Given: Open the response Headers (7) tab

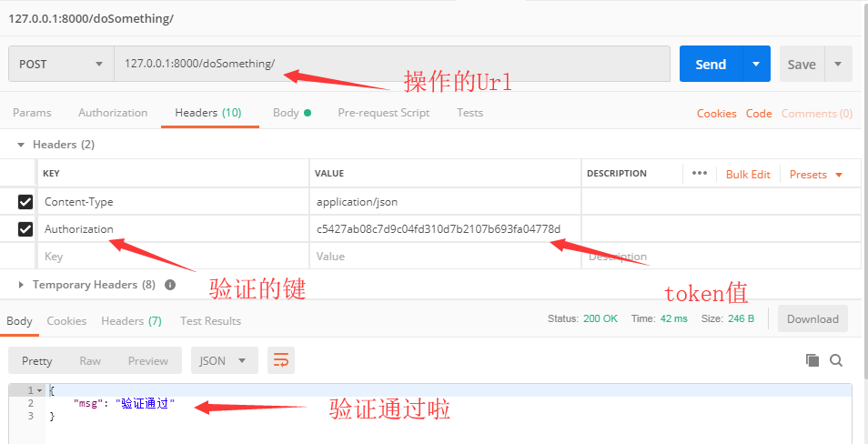Looking at the screenshot, I should click(131, 321).
